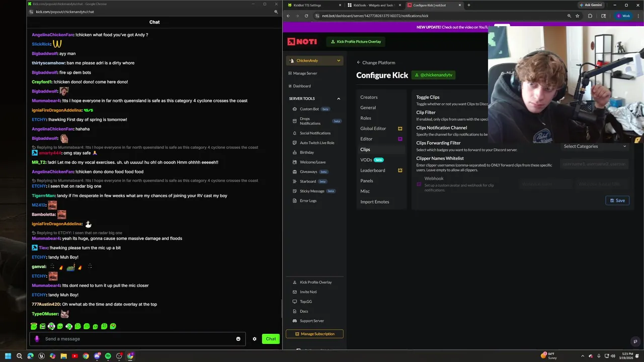The width and height of the screenshot is (644, 362).
Task: Click the taskbar Search icon
Action: pos(19,356)
